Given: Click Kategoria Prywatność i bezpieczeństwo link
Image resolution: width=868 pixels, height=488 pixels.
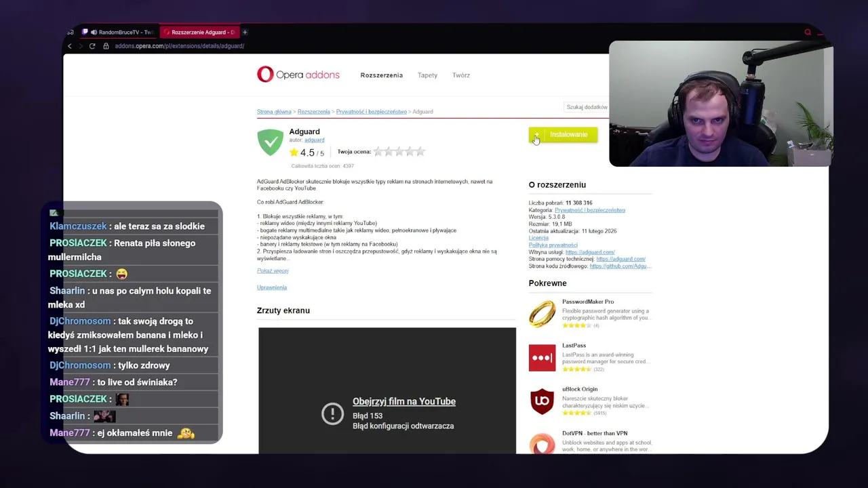Looking at the screenshot, I should click(x=590, y=210).
